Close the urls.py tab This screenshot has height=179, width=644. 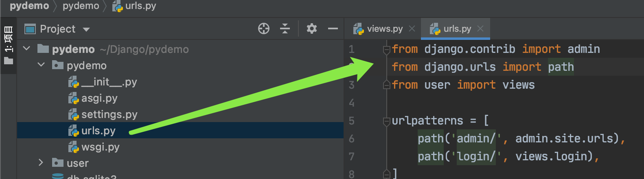pos(480,29)
